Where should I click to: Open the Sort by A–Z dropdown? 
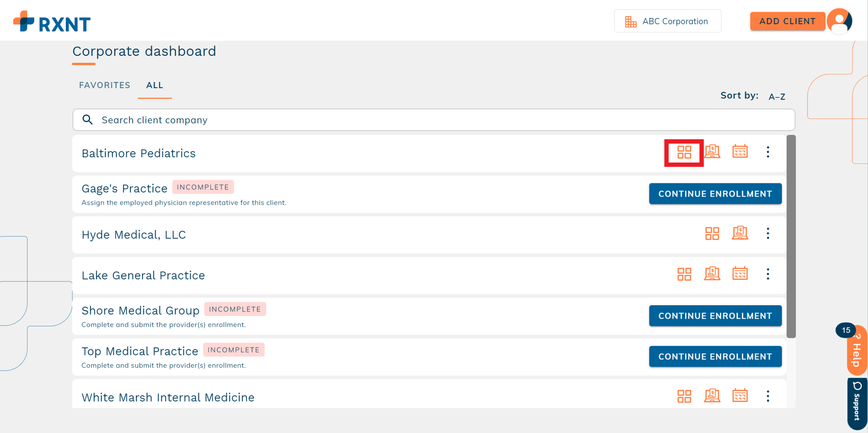coord(777,96)
